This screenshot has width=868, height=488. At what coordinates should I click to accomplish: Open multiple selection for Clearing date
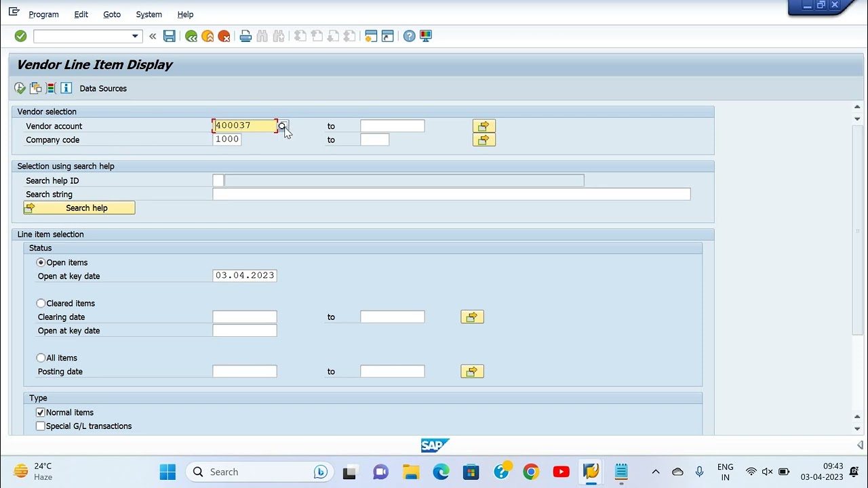[472, 317]
